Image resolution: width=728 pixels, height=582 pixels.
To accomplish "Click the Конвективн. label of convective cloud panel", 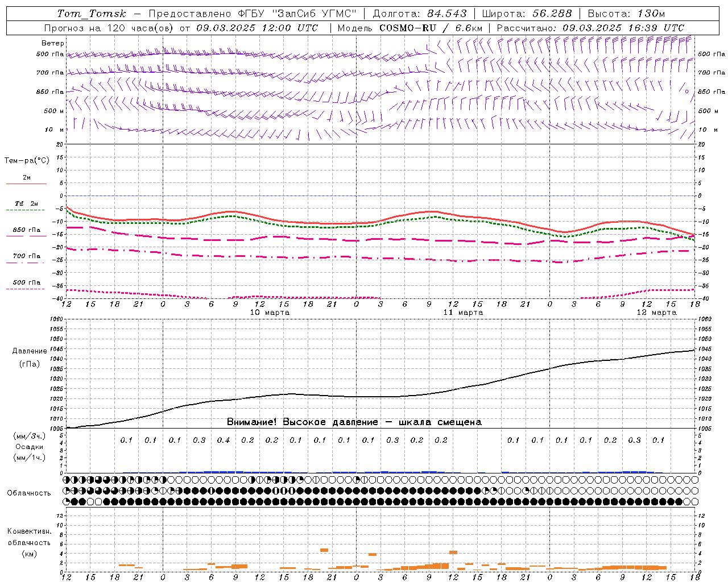I will click(x=29, y=531).
